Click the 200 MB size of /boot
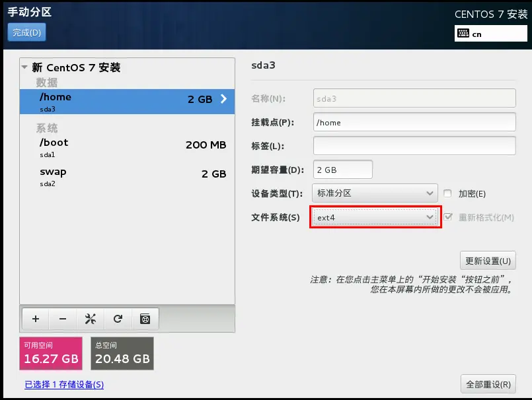This screenshot has width=532, height=400. coord(206,145)
